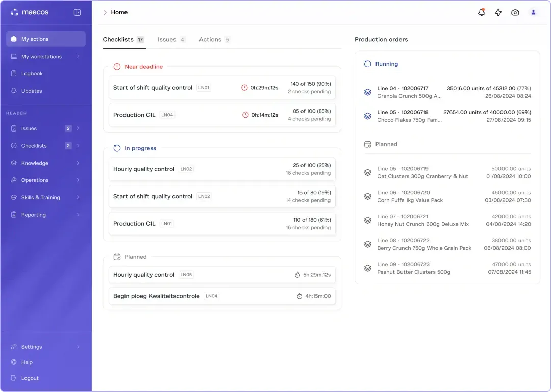Open order Line 07 - 102006721 Honey Nut Crunch

click(447, 220)
